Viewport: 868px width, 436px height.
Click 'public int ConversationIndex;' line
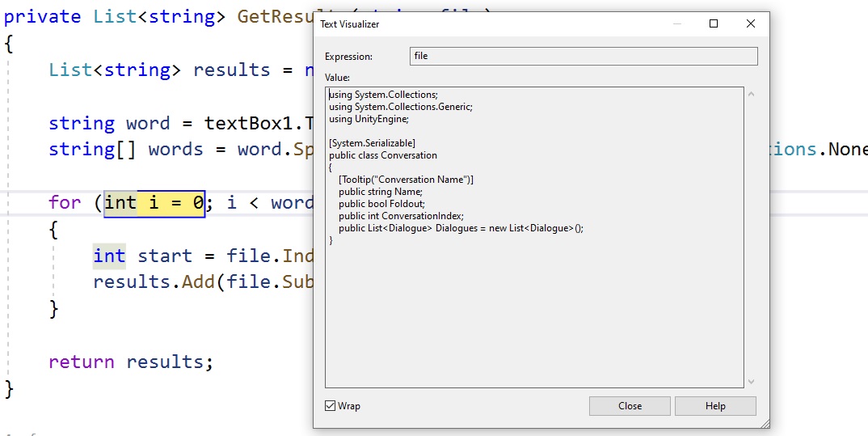pos(402,216)
